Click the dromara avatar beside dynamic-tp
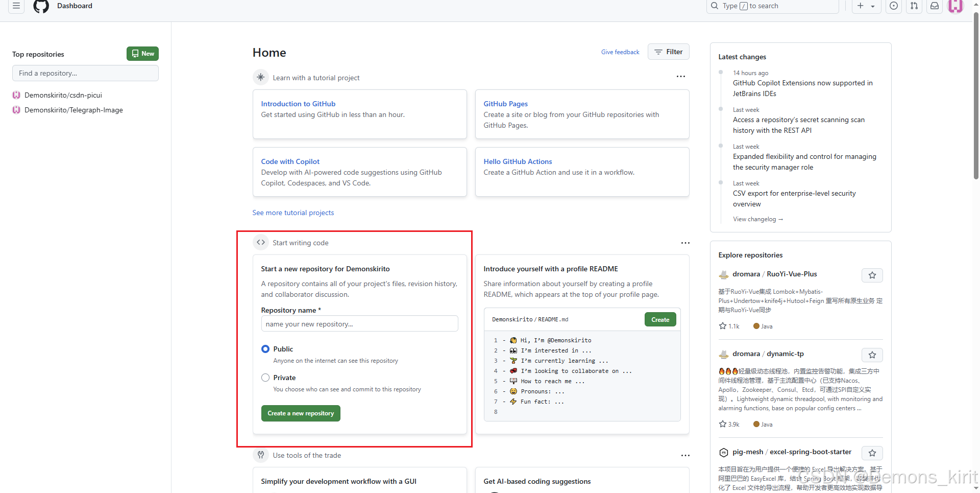Screen dimensions: 980x493 pyautogui.click(x=723, y=354)
